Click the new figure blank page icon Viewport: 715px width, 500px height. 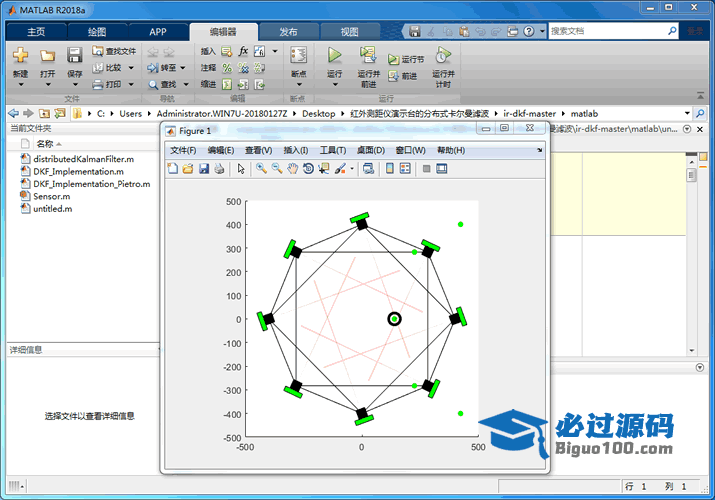pos(173,169)
